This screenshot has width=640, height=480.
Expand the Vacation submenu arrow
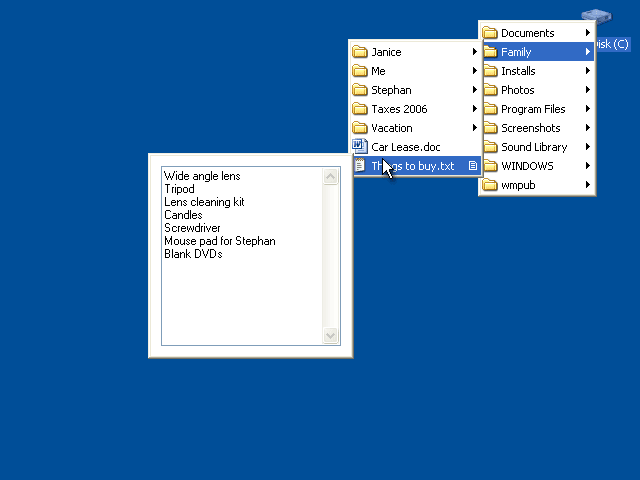click(x=474, y=128)
